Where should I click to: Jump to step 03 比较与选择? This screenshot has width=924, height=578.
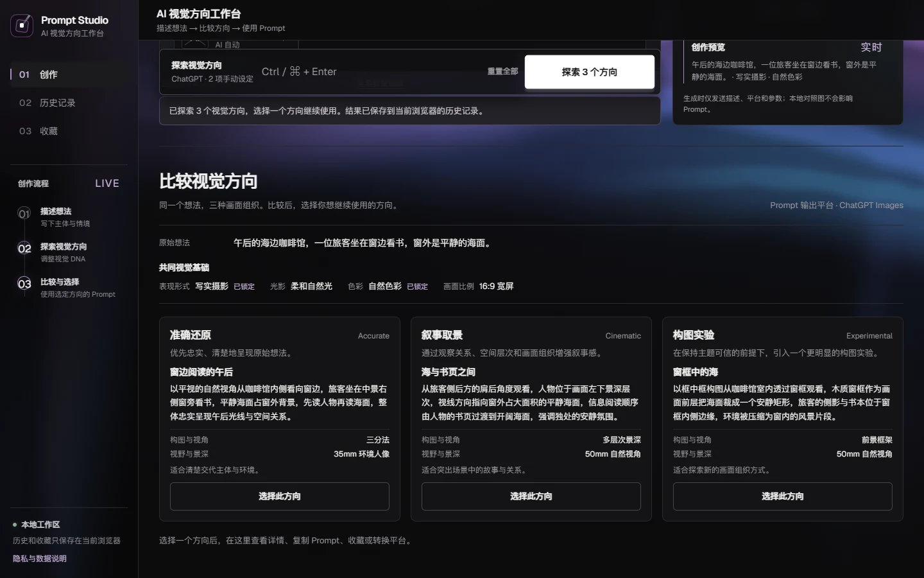pos(69,288)
